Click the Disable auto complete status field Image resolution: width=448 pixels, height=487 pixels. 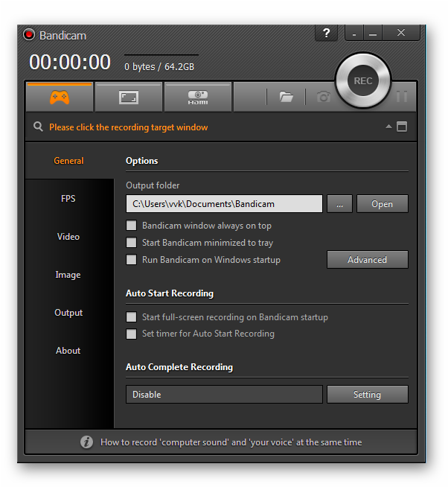[224, 395]
